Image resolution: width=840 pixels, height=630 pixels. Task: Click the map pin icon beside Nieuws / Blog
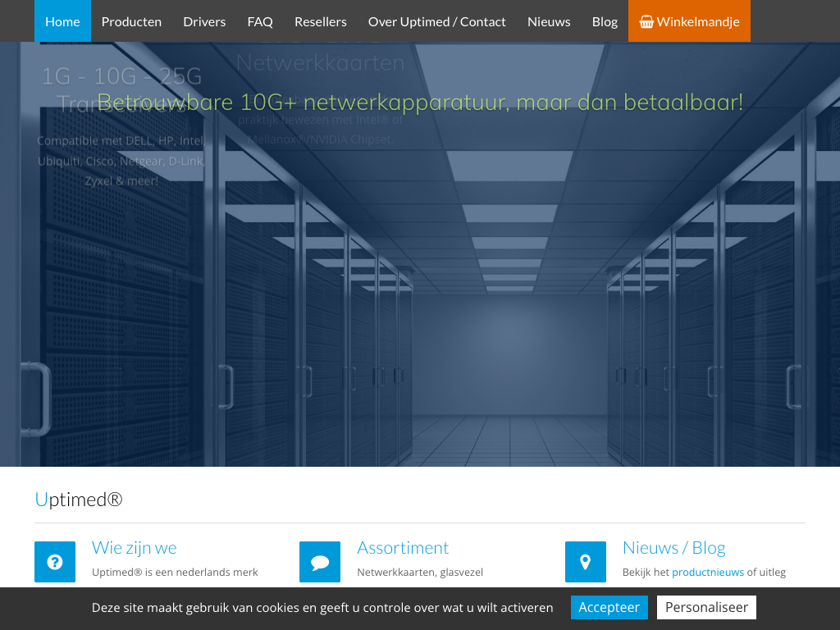point(586,561)
